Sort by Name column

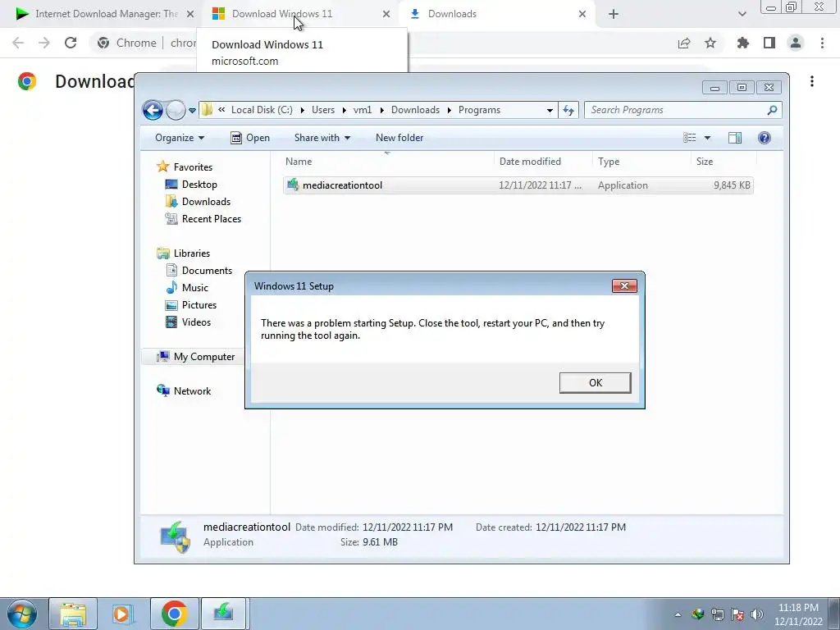click(387, 162)
